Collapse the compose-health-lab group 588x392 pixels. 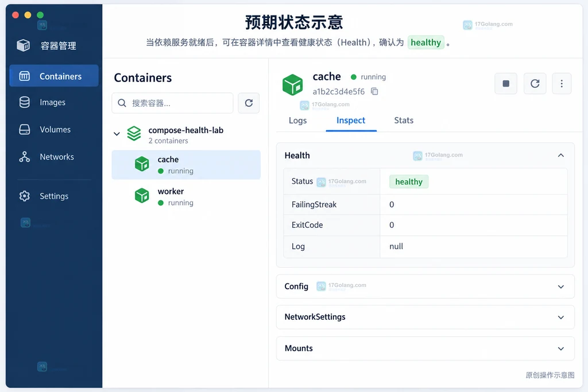tap(117, 134)
